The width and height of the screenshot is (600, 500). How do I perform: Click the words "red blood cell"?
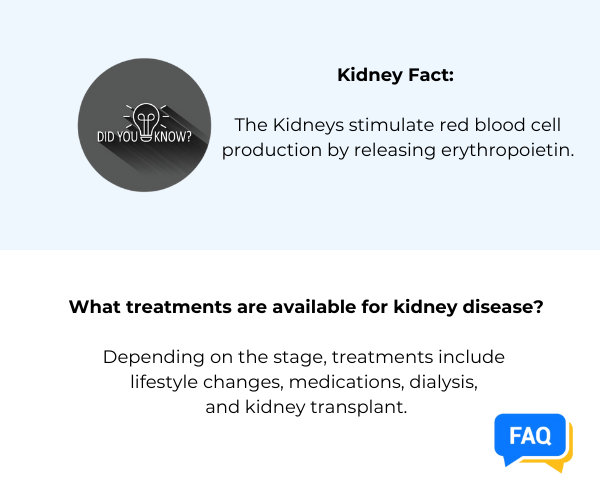point(483,125)
